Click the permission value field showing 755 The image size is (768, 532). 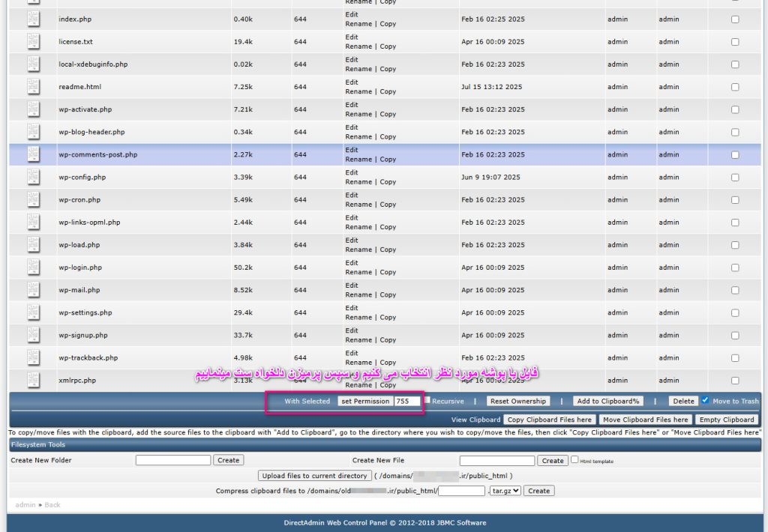click(407, 401)
